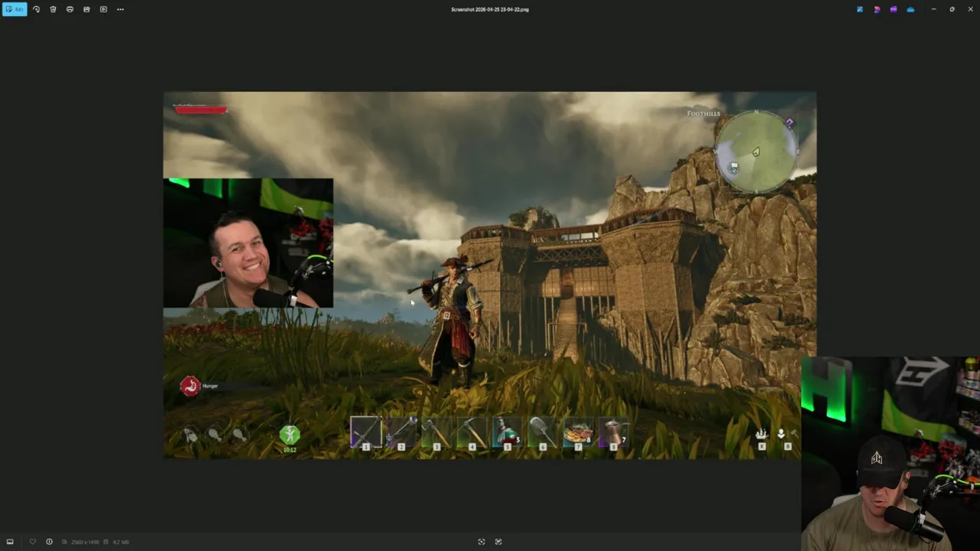Viewport: 980px width, 551px height.
Task: Click the red health bar in game
Action: click(x=201, y=110)
